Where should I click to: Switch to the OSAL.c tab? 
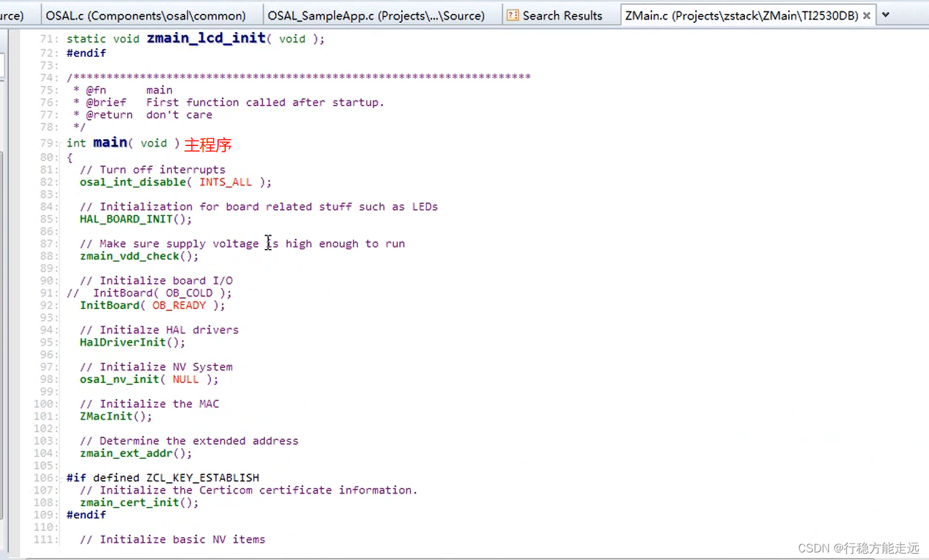point(152,15)
